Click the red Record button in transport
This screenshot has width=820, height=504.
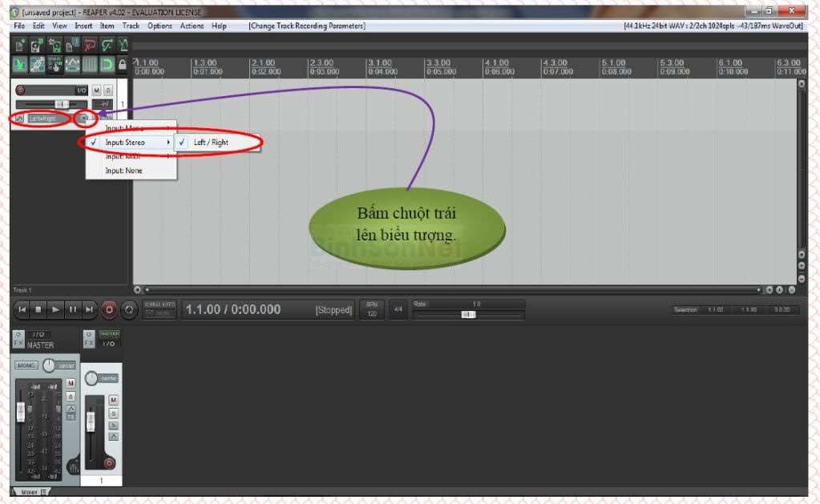pos(108,309)
